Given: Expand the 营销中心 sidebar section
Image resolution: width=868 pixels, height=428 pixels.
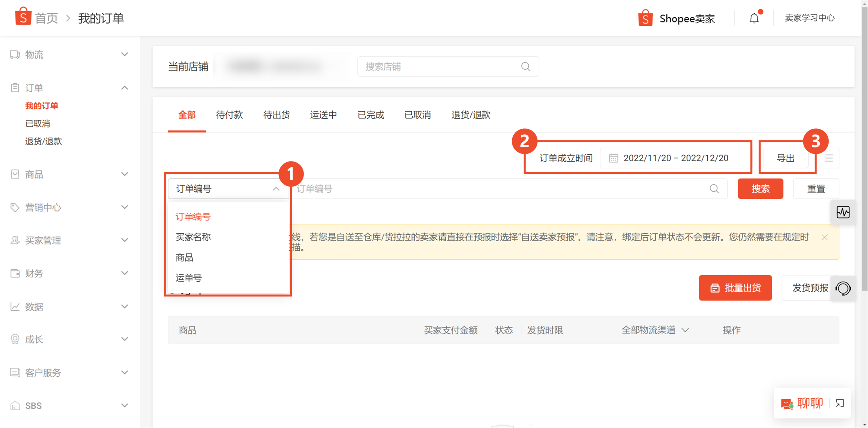Looking at the screenshot, I should pyautogui.click(x=125, y=207).
